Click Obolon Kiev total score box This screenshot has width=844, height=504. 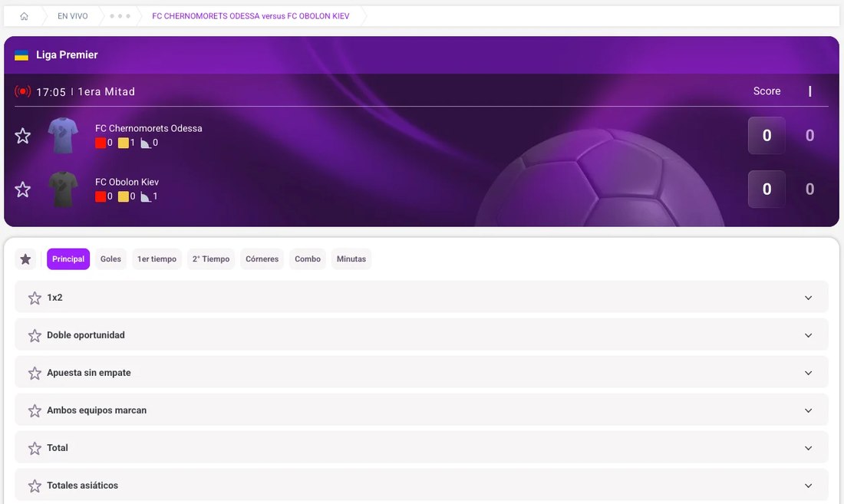point(767,189)
